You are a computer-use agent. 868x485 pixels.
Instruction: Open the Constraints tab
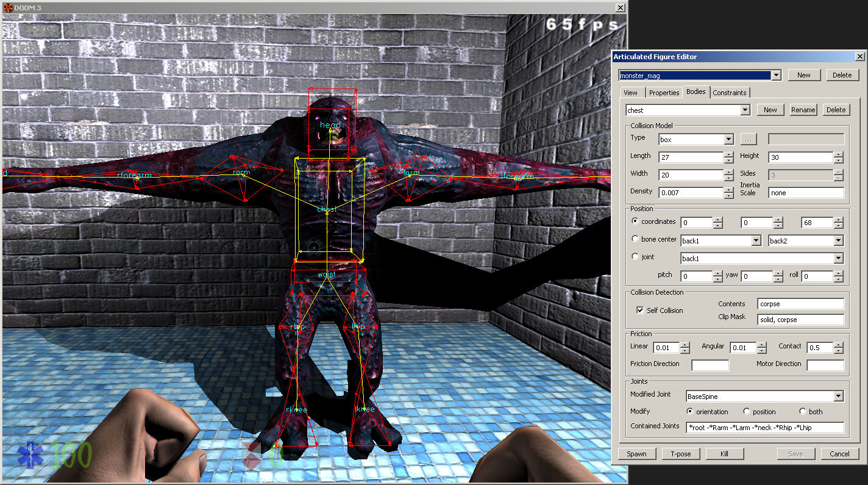coord(730,93)
